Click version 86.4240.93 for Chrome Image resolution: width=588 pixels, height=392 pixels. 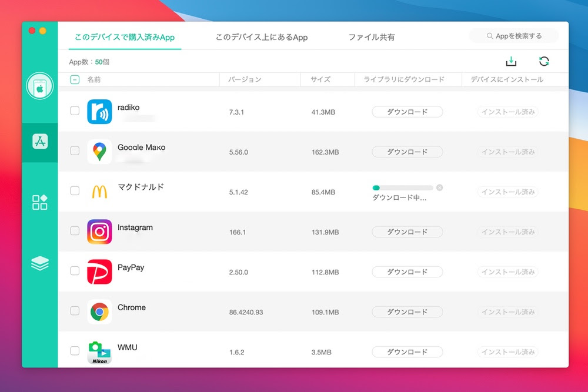pyautogui.click(x=246, y=312)
